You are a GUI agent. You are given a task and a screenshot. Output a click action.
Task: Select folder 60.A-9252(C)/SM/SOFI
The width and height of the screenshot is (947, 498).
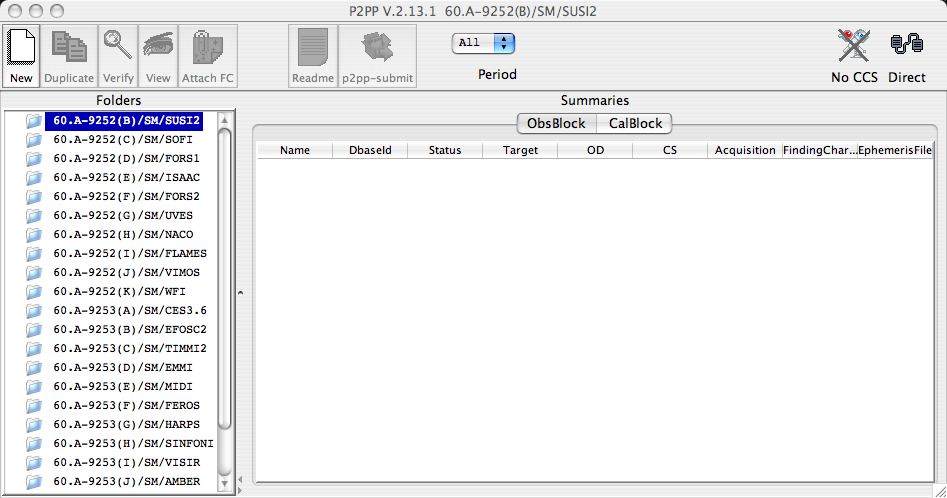click(x=123, y=139)
